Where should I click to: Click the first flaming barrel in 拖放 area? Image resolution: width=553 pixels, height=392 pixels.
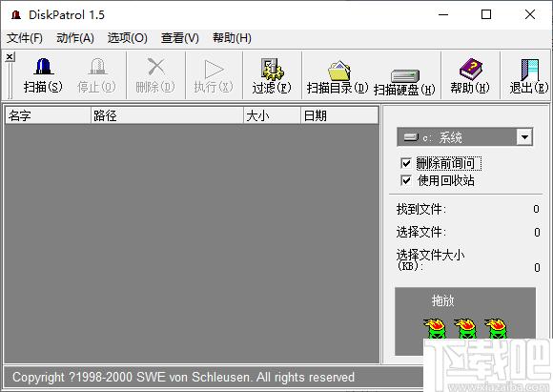(435, 328)
